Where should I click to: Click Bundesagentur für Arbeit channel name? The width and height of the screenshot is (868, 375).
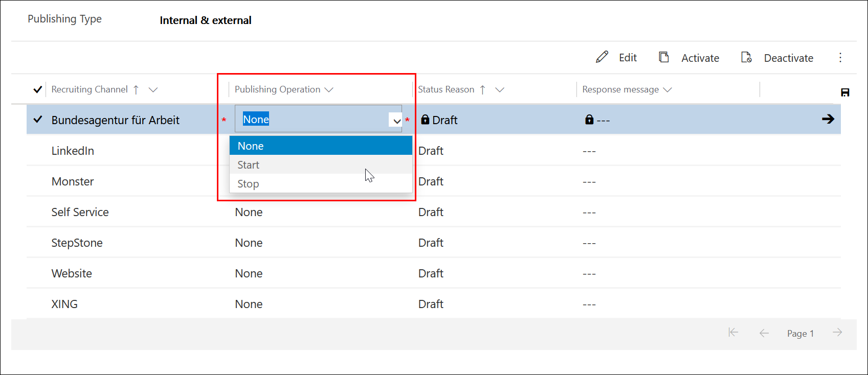tap(116, 120)
